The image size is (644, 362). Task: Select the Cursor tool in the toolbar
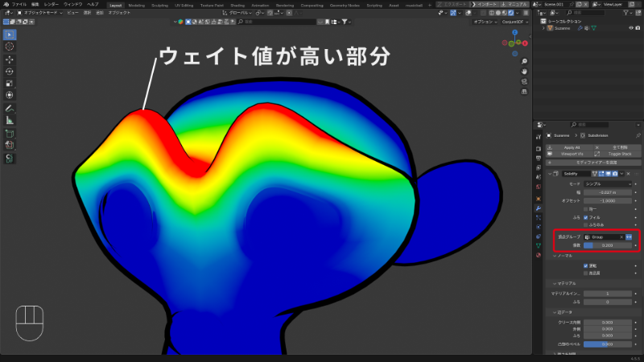point(10,47)
